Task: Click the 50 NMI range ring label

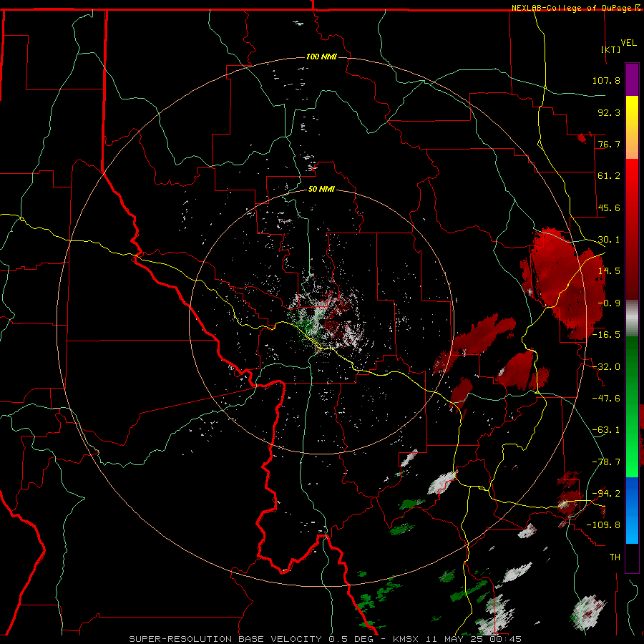Action: click(321, 190)
